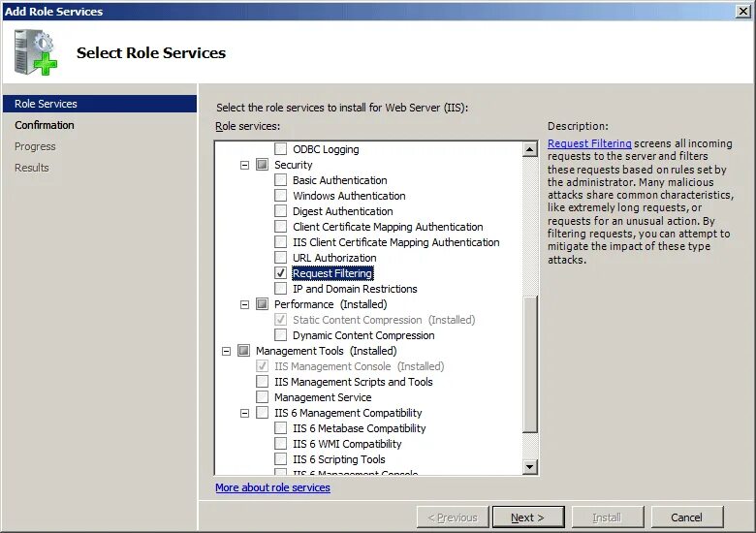This screenshot has width=756, height=533.
Task: Collapse IIS 6 Management Compatibility node
Action: 245,414
